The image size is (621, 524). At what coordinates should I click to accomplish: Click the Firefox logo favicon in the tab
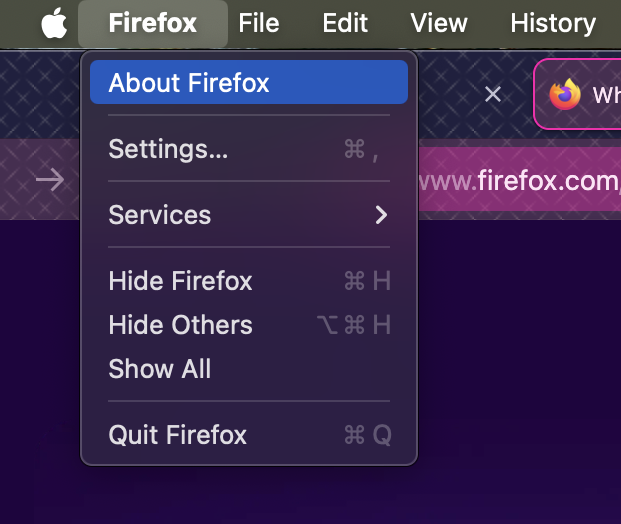click(565, 94)
